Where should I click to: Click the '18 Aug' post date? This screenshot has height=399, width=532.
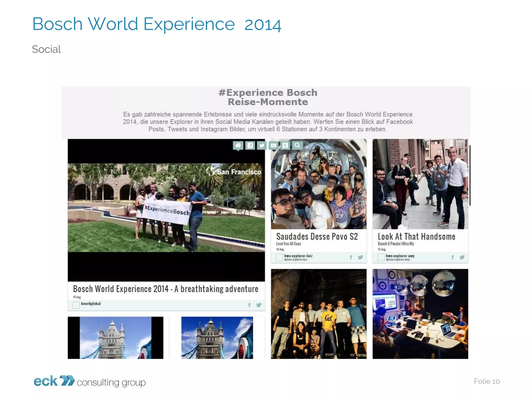click(77, 297)
